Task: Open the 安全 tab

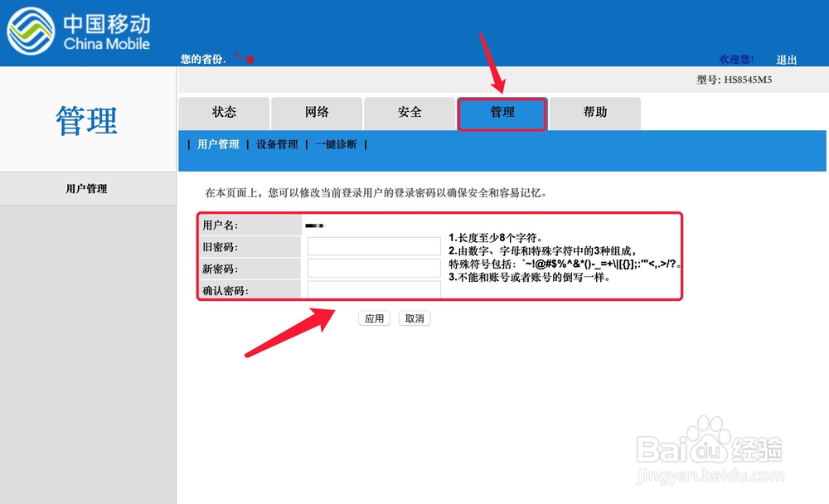Action: click(x=410, y=112)
